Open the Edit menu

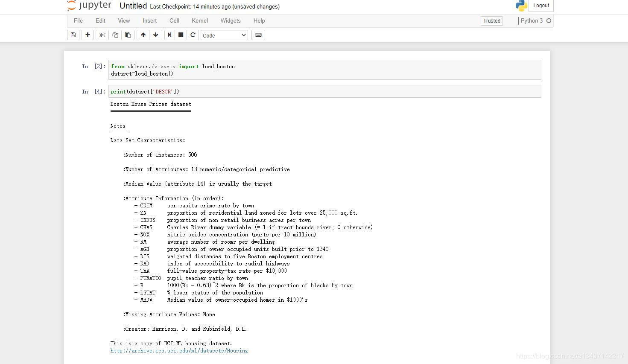point(100,21)
